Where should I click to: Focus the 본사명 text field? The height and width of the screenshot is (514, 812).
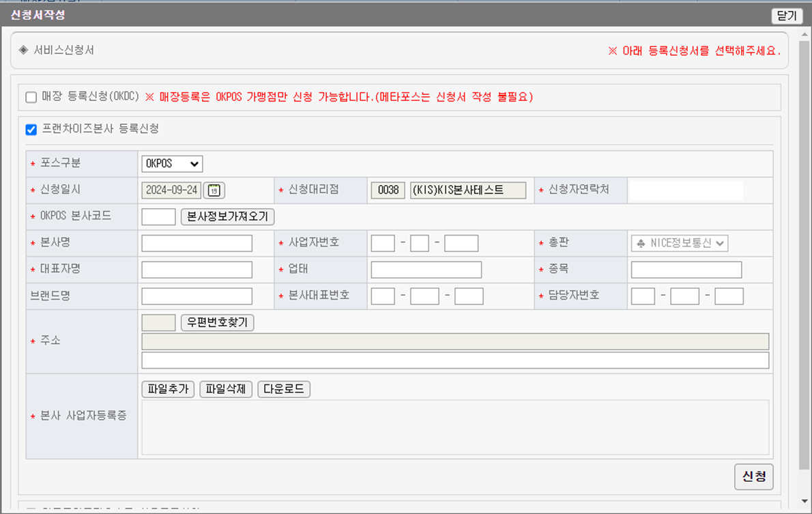[x=197, y=244]
